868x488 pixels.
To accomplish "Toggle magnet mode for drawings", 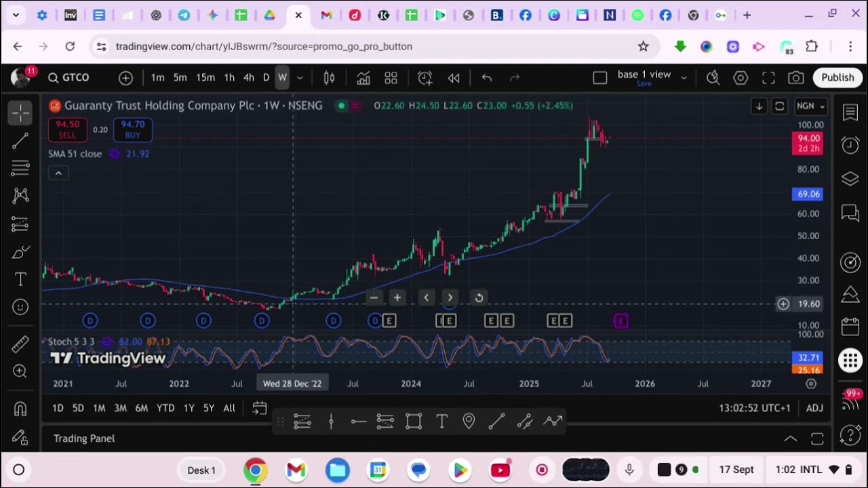I will pos(20,409).
